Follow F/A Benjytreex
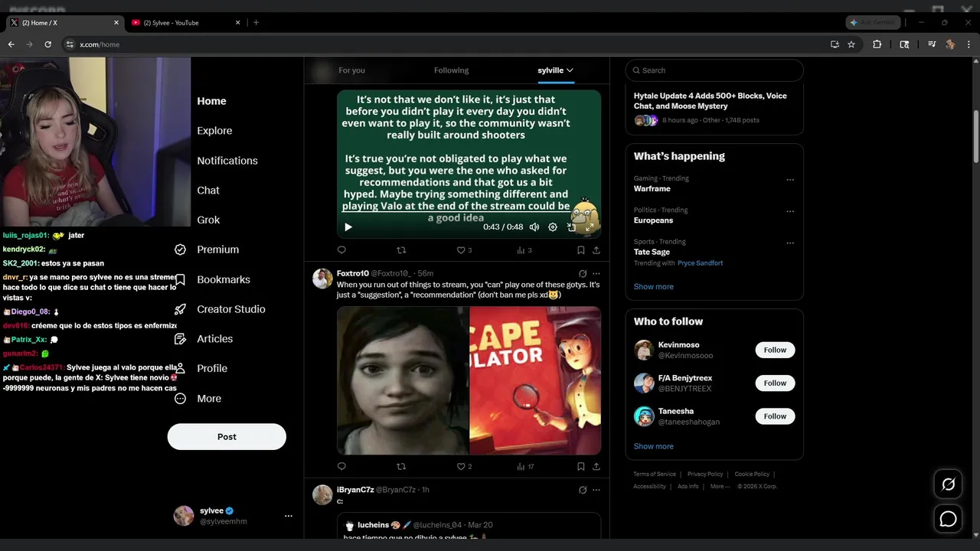 tap(775, 383)
